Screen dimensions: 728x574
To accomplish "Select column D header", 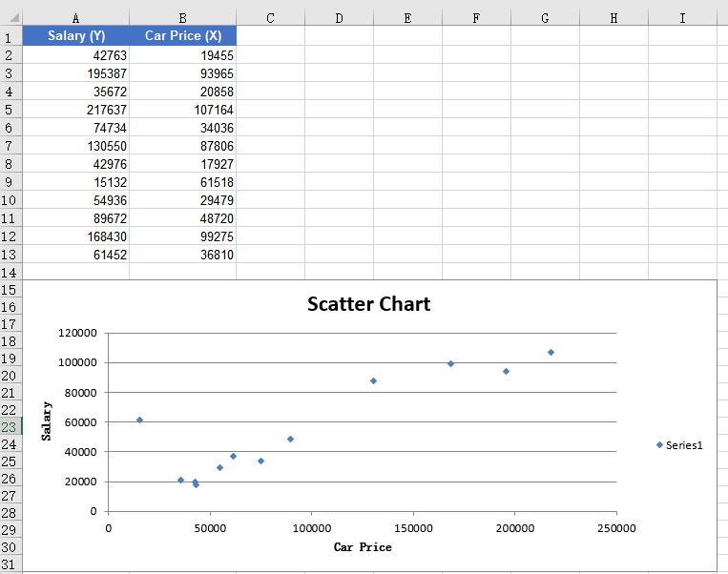I will click(339, 18).
